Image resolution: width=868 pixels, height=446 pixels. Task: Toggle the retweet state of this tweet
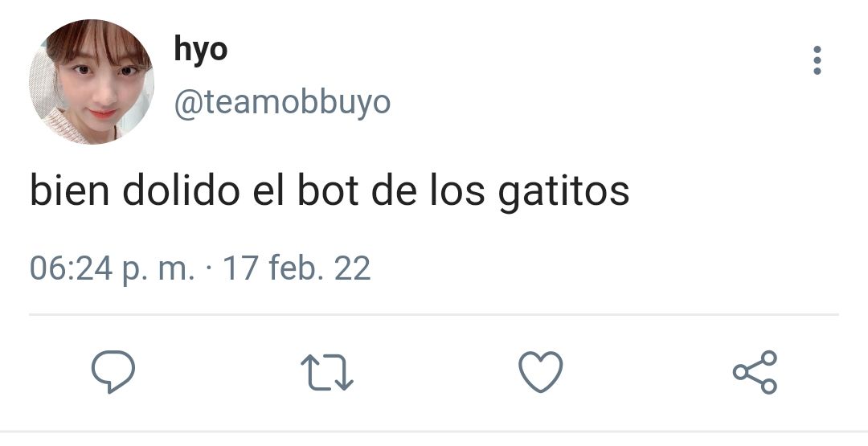tap(326, 372)
